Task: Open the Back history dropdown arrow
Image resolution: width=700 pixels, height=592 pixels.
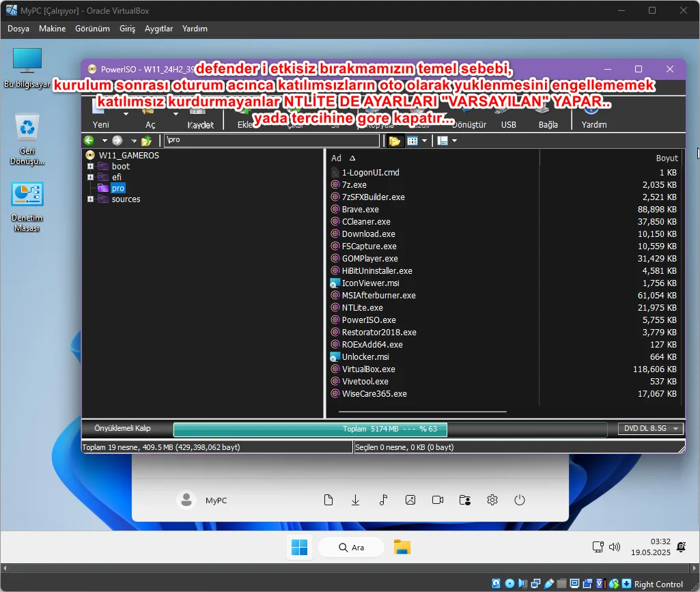Action: click(x=104, y=141)
